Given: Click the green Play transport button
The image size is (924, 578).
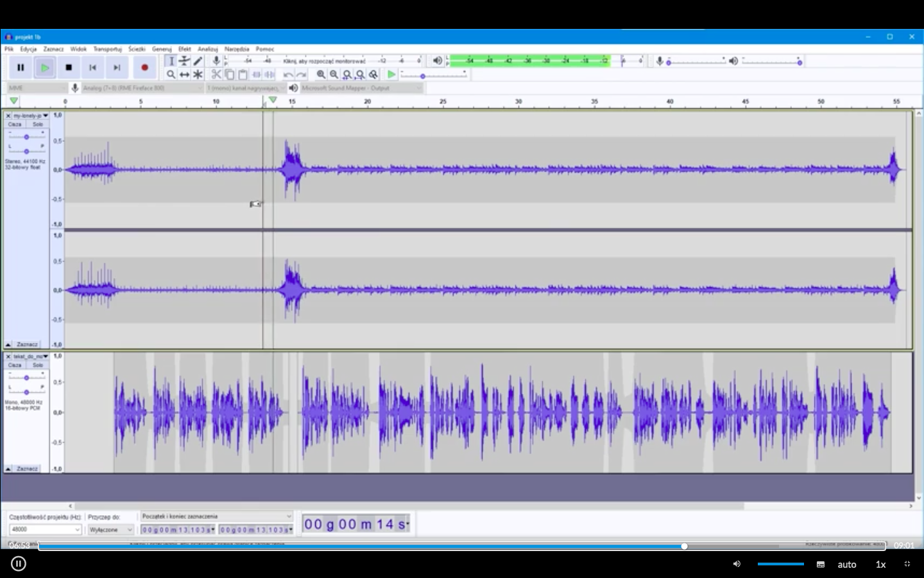Looking at the screenshot, I should (x=45, y=67).
